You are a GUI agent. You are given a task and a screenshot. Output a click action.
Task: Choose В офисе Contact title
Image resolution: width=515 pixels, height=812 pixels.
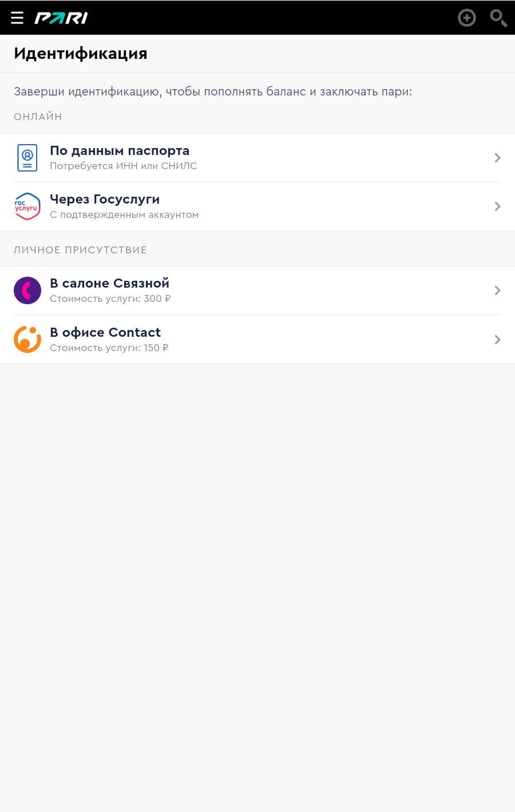[105, 332]
